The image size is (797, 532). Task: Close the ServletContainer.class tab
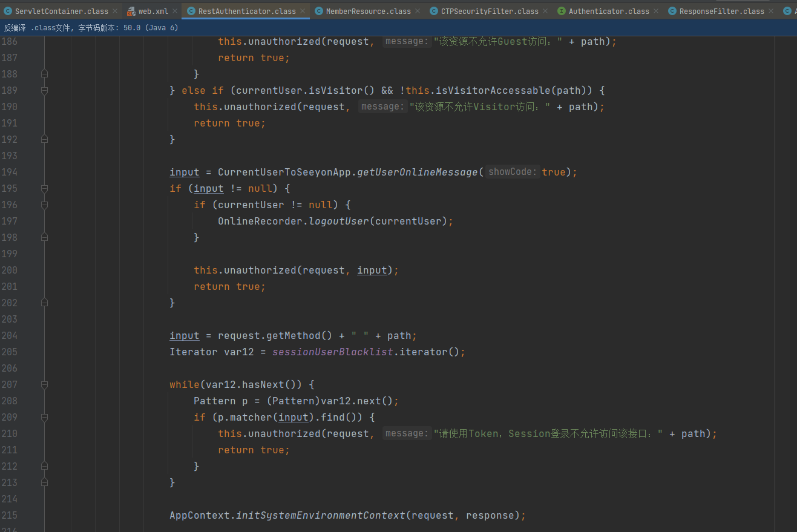click(x=115, y=11)
